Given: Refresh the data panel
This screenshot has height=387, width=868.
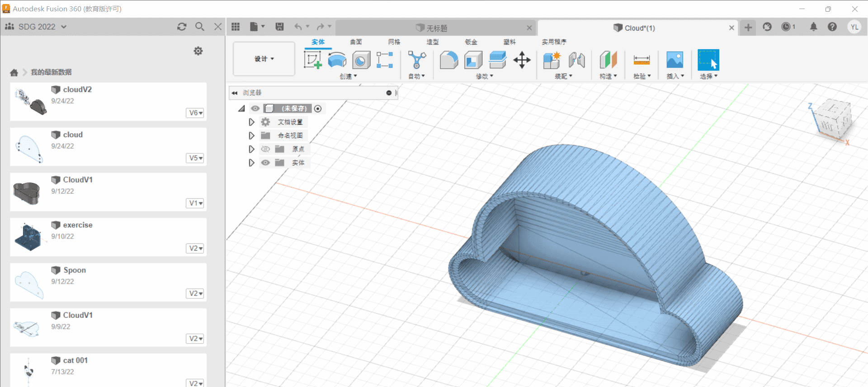Looking at the screenshot, I should [x=182, y=27].
